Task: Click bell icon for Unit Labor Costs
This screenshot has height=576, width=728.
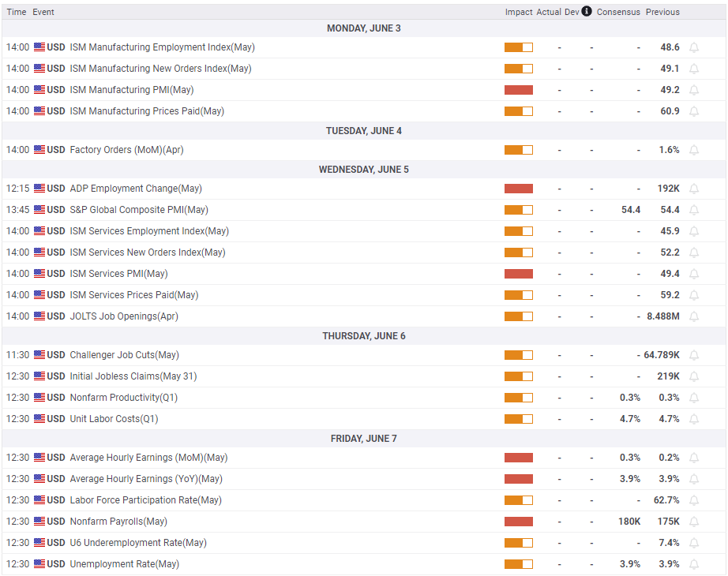Action: coord(694,419)
